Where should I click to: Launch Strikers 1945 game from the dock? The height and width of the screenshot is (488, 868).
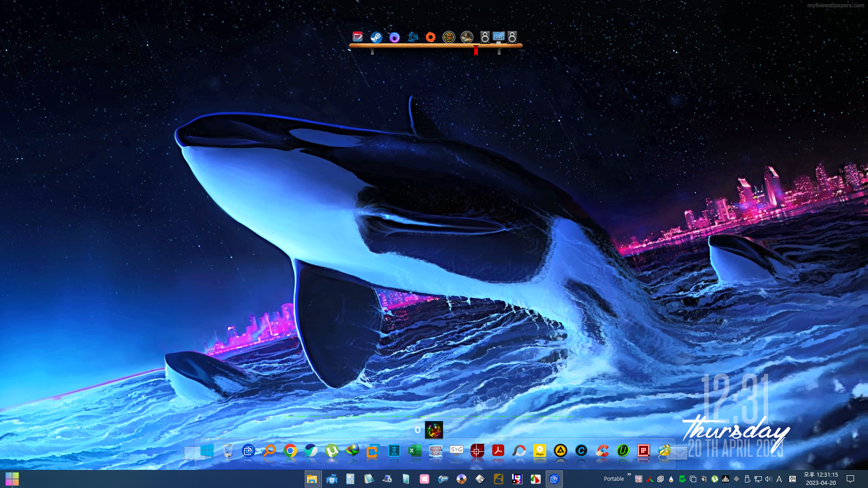(436, 450)
